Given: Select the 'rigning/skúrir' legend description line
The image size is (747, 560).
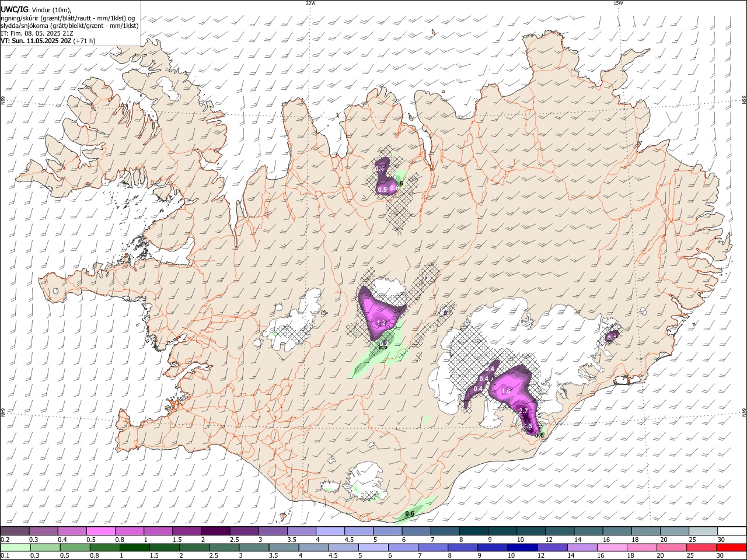Looking at the screenshot, I should point(68,18).
